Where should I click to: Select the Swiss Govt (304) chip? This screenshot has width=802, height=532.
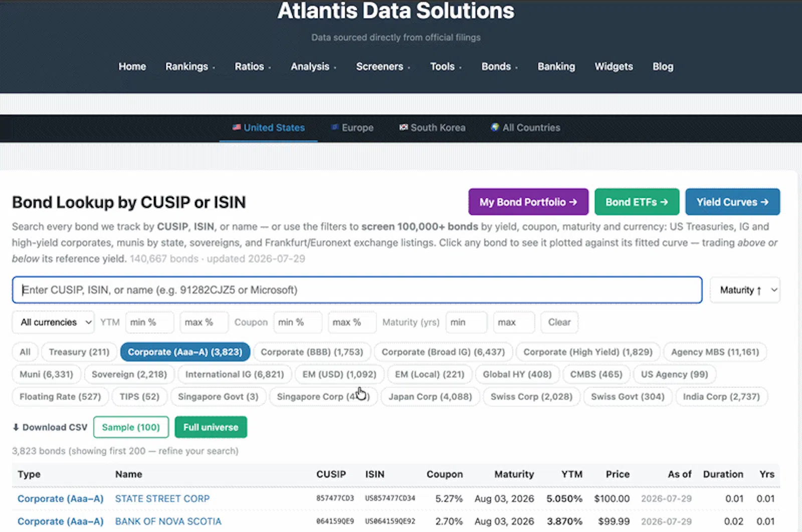pos(628,397)
